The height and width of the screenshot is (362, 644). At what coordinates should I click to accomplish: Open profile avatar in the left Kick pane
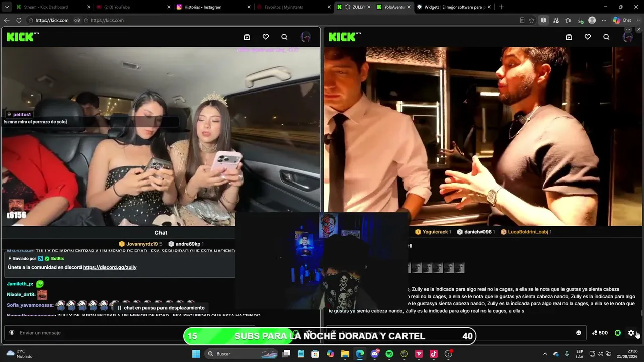305,37
